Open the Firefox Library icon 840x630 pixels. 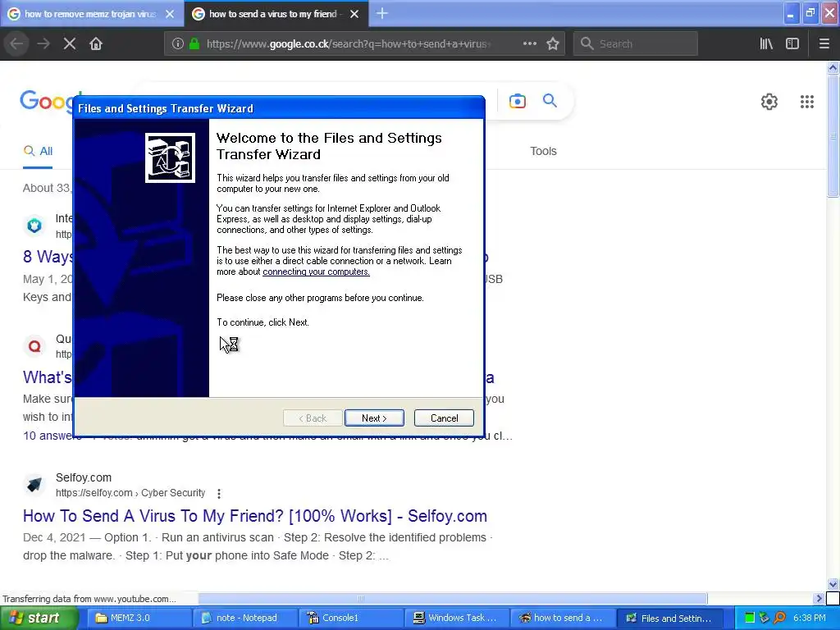click(766, 43)
